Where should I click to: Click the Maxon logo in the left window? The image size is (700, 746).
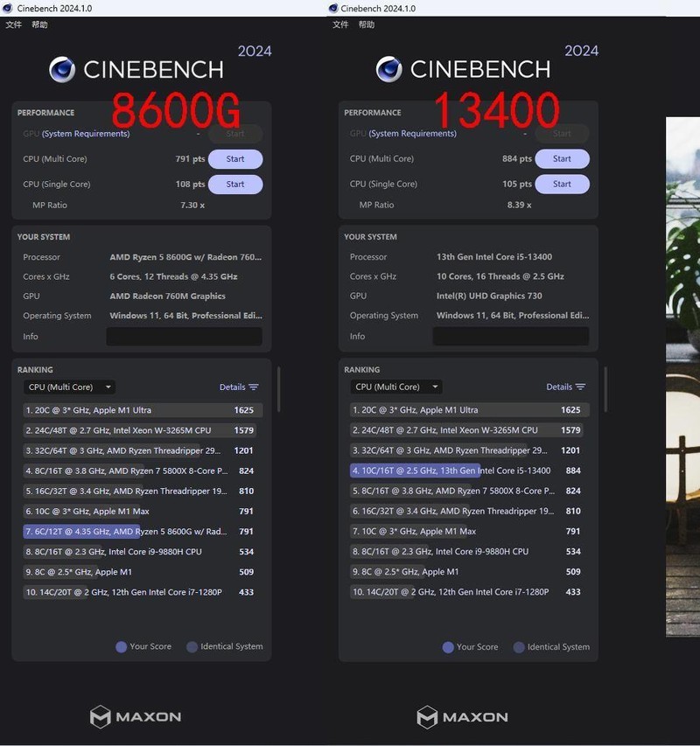(136, 716)
